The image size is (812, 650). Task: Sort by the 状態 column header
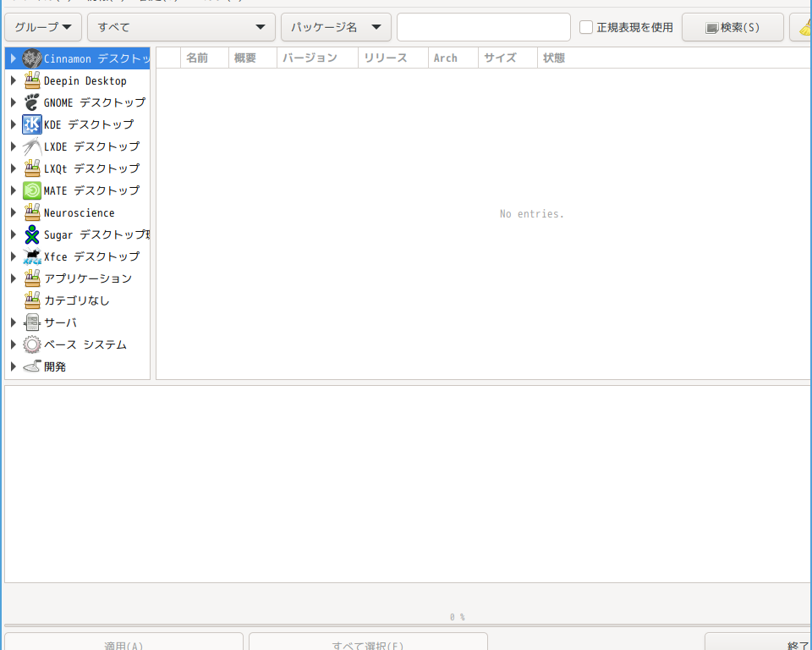tap(673, 58)
